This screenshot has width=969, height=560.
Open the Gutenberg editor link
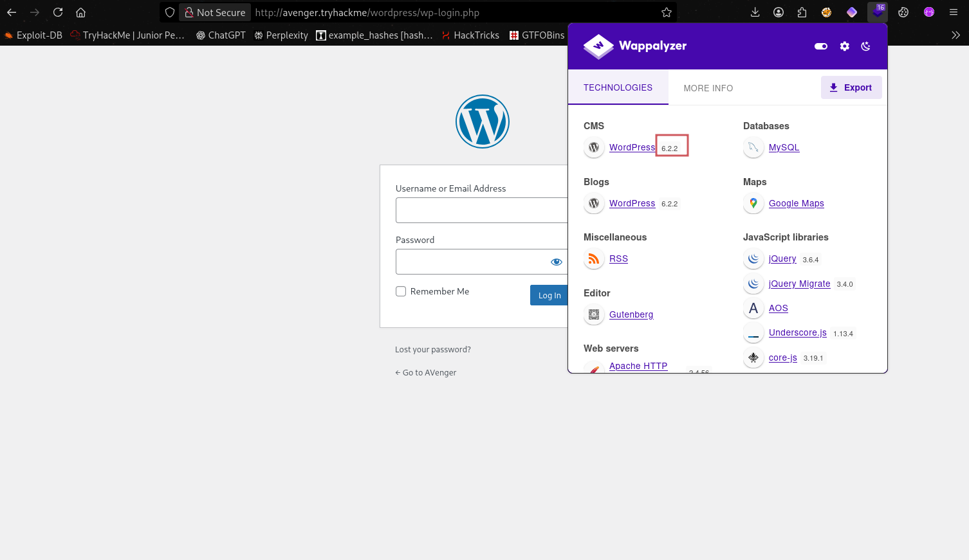coord(631,314)
